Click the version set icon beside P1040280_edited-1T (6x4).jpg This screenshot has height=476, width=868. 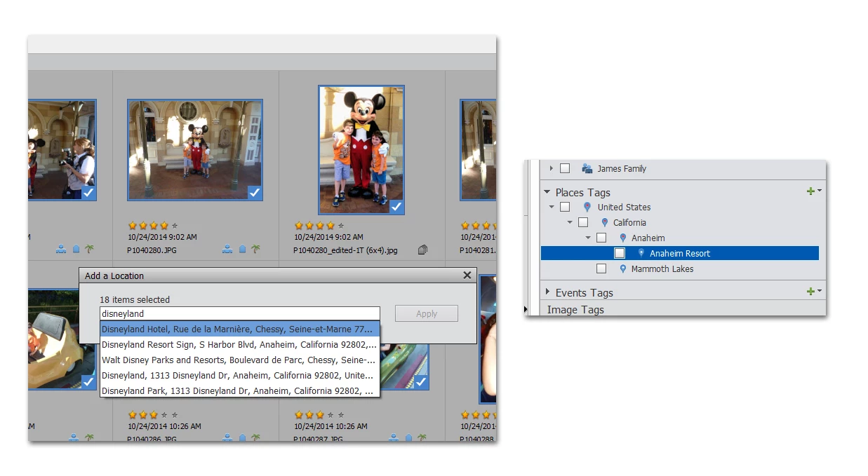pyautogui.click(x=423, y=250)
